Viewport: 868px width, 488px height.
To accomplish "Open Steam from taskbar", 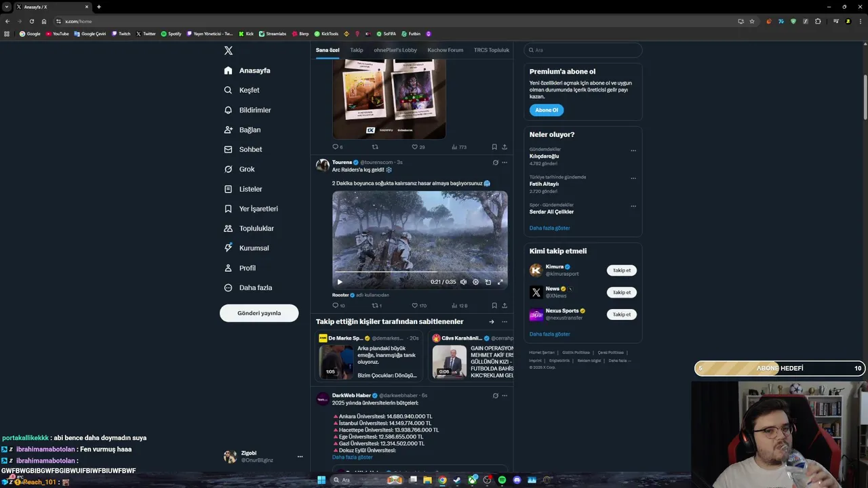I will point(457,480).
